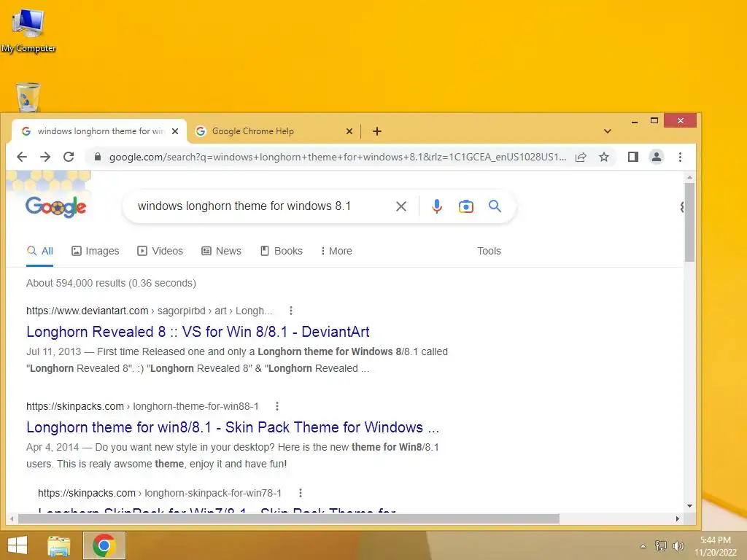Screen dimensions: 747x560
Task: View site info via padlock icon
Action: click(98, 157)
